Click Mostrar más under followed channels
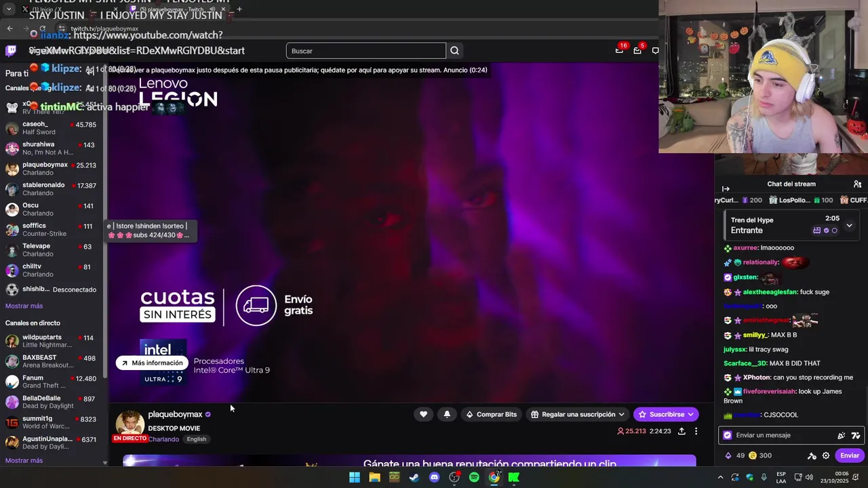Viewport: 868px width, 488px height. (x=24, y=306)
